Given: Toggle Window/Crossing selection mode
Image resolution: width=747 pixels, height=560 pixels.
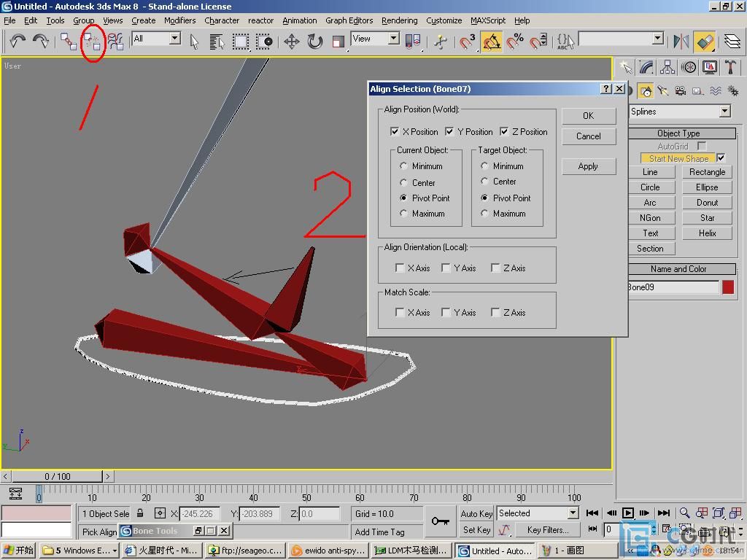Looking at the screenshot, I should tap(264, 42).
